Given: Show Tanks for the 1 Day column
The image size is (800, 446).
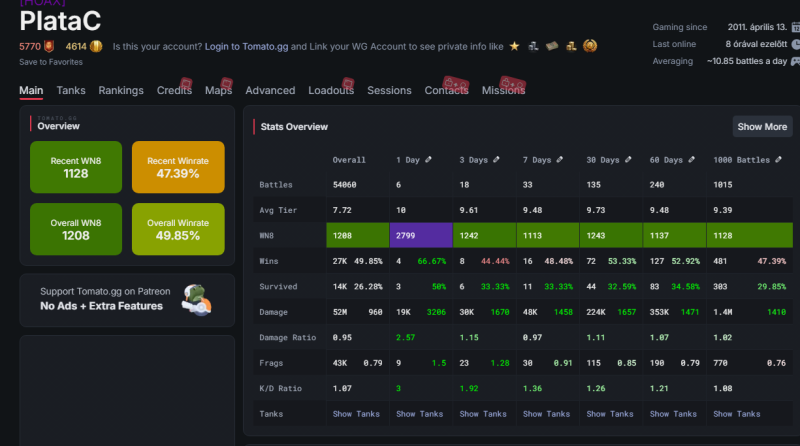Looking at the screenshot, I should [x=419, y=414].
